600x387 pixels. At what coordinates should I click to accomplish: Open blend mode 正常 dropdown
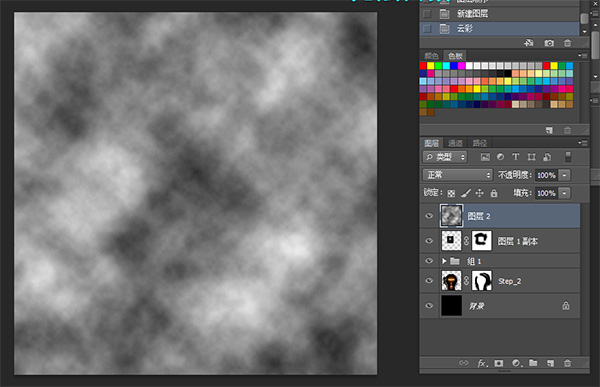(x=458, y=175)
